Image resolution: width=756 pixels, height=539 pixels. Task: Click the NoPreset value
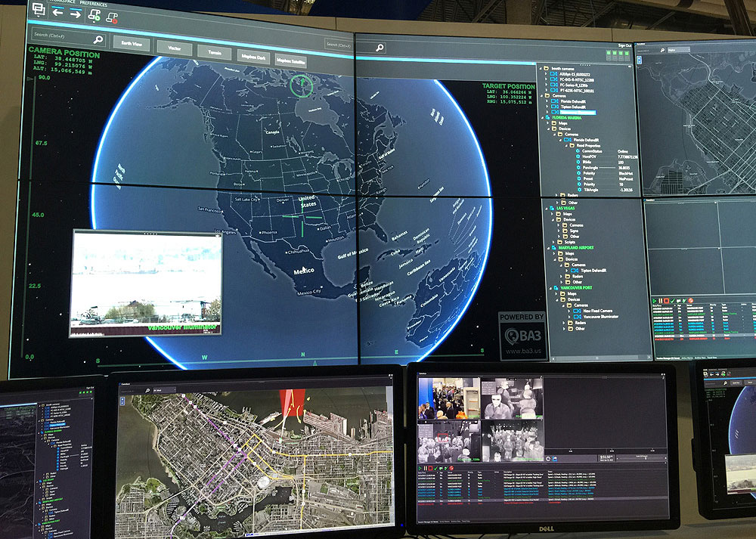click(626, 179)
